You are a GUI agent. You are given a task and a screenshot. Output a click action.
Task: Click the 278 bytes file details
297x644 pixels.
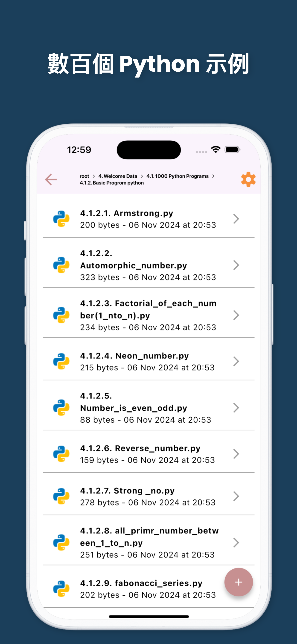pyautogui.click(x=148, y=503)
